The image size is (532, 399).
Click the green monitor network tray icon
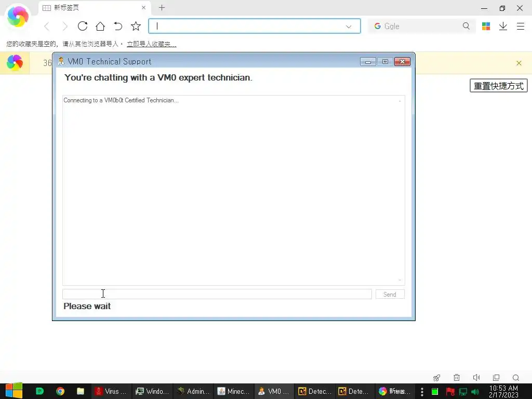click(x=463, y=392)
